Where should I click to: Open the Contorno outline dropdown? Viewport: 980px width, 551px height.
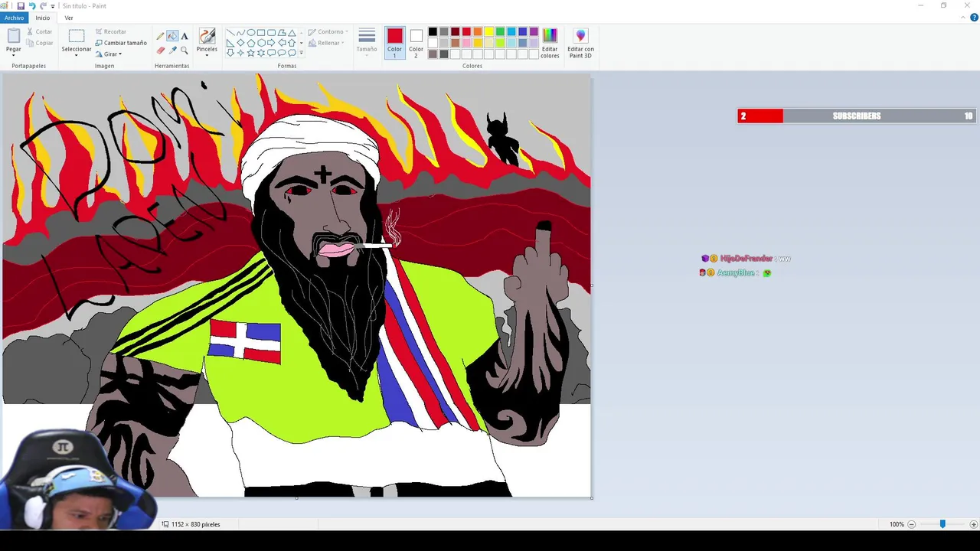point(328,32)
